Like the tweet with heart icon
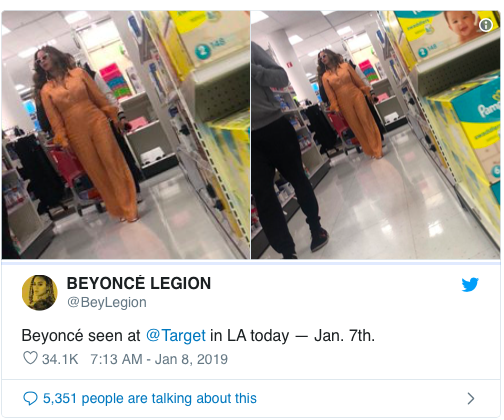Viewport: 504px width, 420px height. tap(30, 358)
